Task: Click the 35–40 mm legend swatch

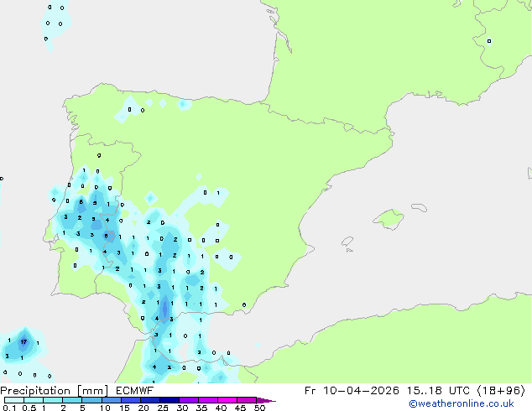Action: click(x=208, y=400)
